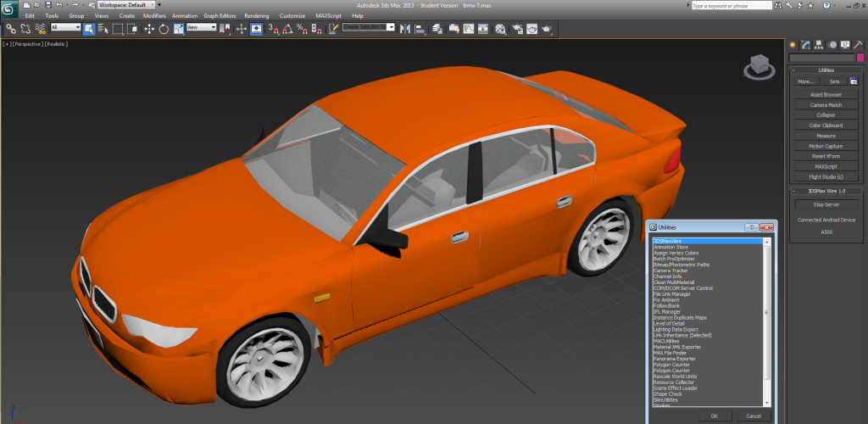Select the Select and Move tool
Screen dimensions: 868x424
[x=149, y=28]
